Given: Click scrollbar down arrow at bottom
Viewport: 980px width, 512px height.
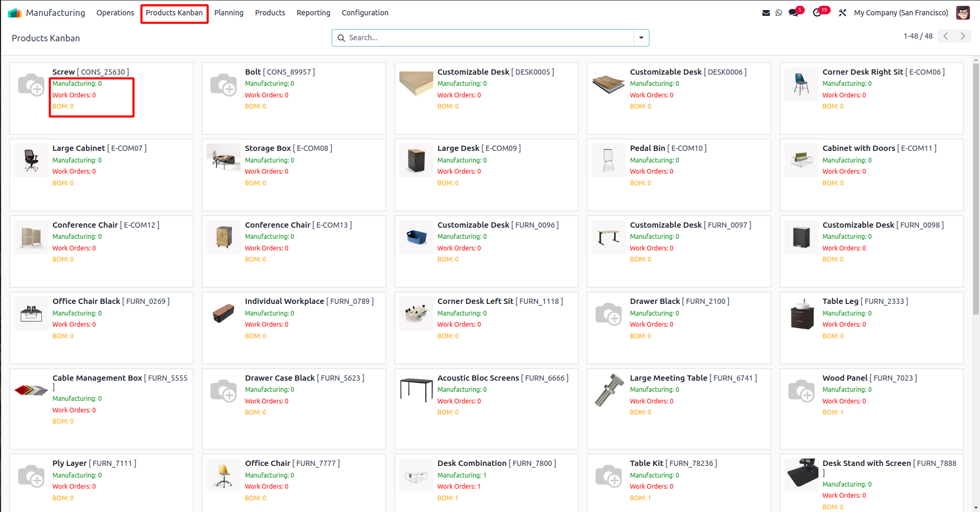Looking at the screenshot, I should point(976,508).
